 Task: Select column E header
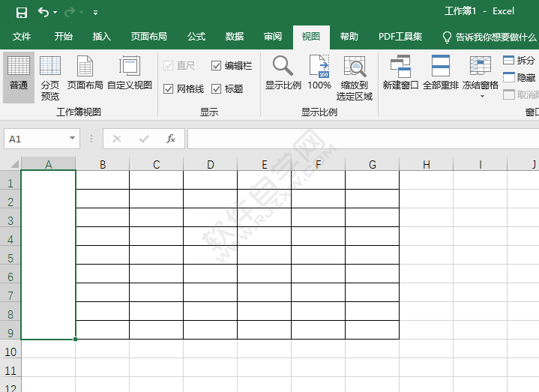coord(265,164)
